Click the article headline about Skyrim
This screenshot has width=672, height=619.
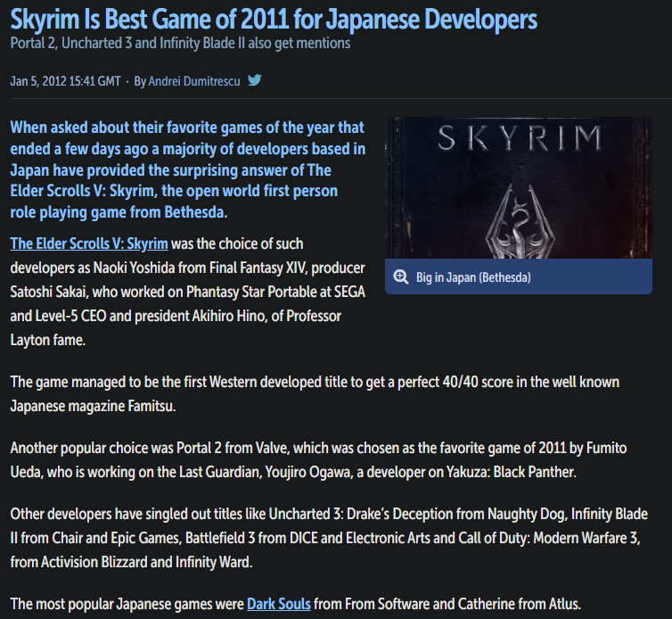274,20
